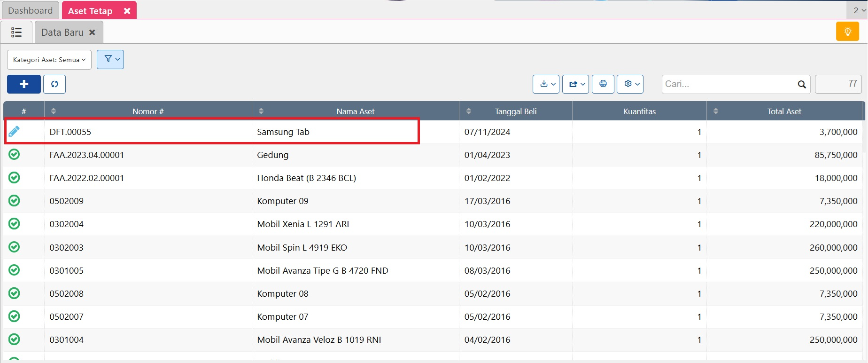Switch to the Dashboard tab

31,10
